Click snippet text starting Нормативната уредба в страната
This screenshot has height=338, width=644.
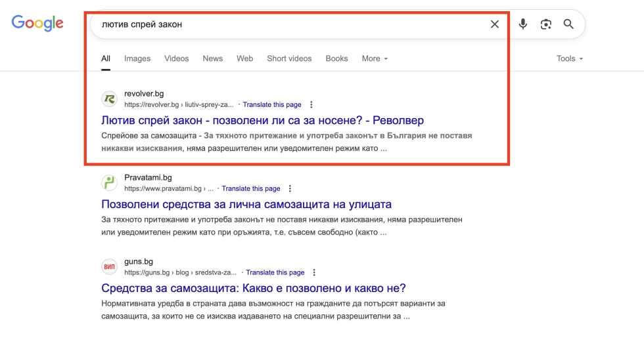pyautogui.click(x=273, y=310)
